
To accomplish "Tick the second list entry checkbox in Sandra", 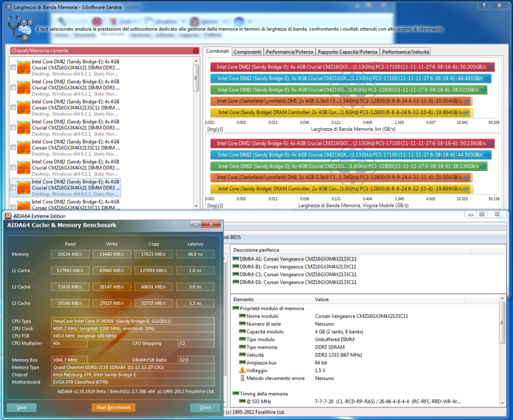I will coord(13,87).
